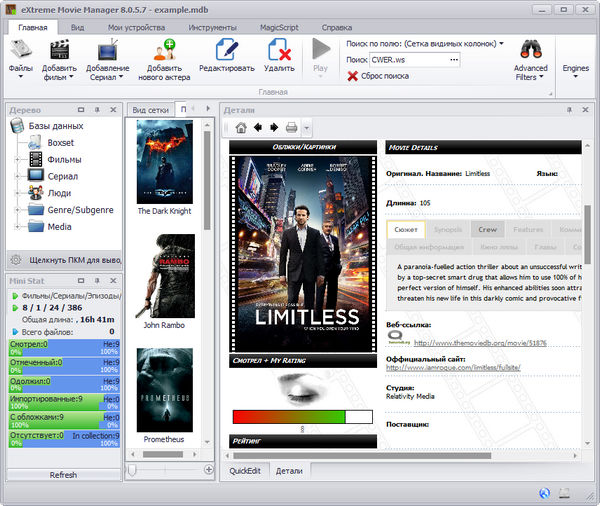This screenshot has height=506, width=600.
Task: Pin the Mini Stat panel
Action: [97, 280]
